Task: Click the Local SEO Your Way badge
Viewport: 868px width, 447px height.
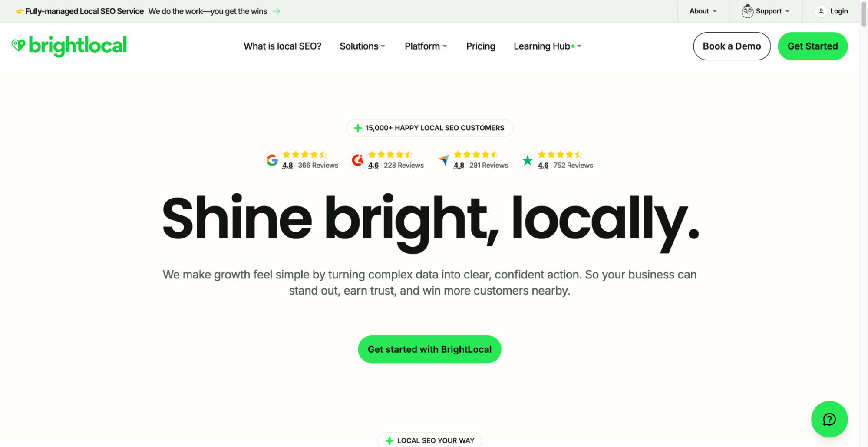Action: pos(429,440)
